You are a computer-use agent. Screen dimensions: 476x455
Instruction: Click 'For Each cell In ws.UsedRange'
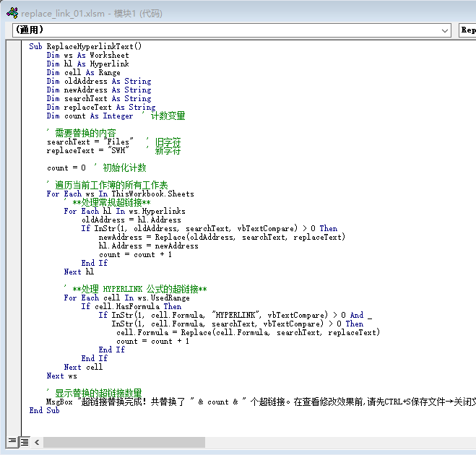point(126,298)
